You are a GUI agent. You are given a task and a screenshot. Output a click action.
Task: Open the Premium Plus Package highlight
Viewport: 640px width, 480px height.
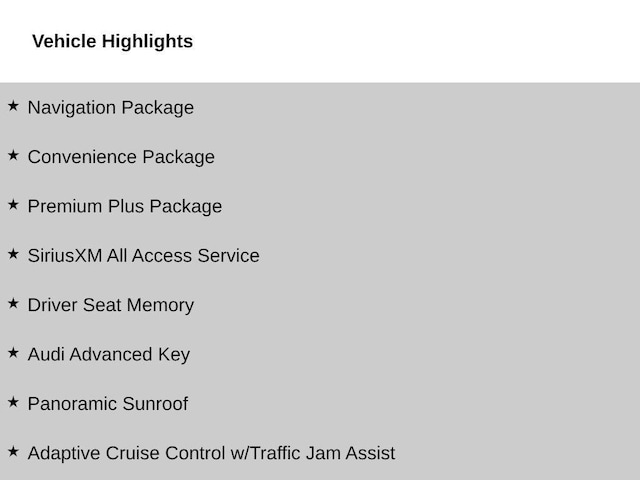coord(125,207)
